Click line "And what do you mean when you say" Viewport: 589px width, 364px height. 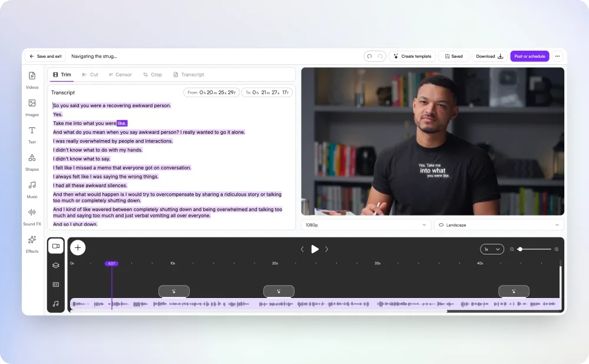coord(149,132)
